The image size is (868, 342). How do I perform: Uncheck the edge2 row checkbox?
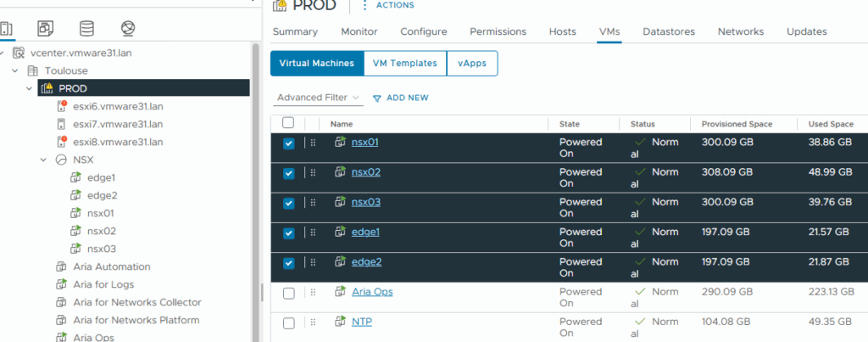(288, 263)
